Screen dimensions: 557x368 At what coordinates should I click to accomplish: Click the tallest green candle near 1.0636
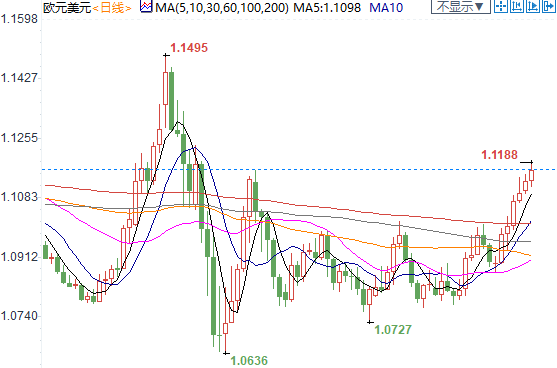click(x=213, y=296)
